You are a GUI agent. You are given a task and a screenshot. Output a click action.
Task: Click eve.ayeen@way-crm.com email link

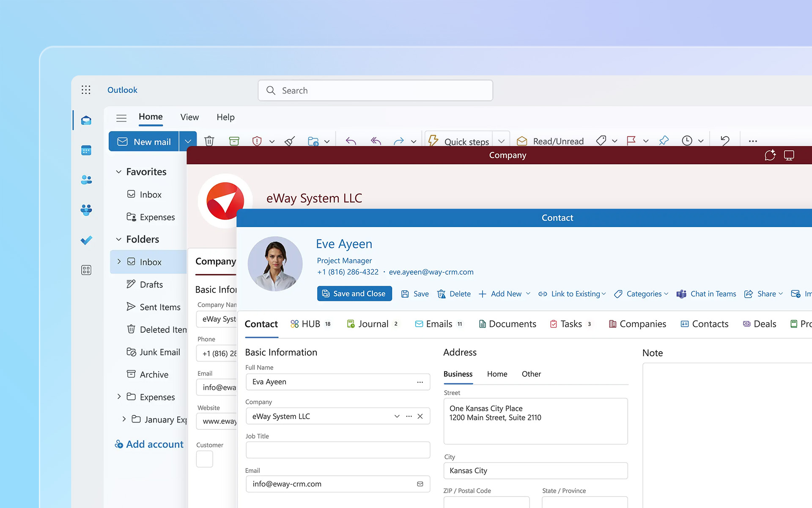[x=431, y=272]
